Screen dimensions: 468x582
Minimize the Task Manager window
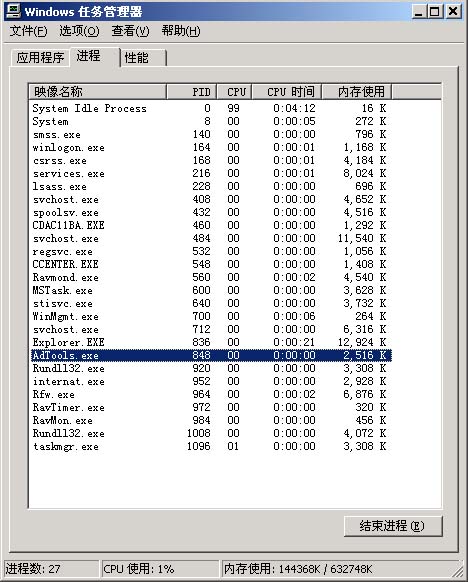[419, 12]
